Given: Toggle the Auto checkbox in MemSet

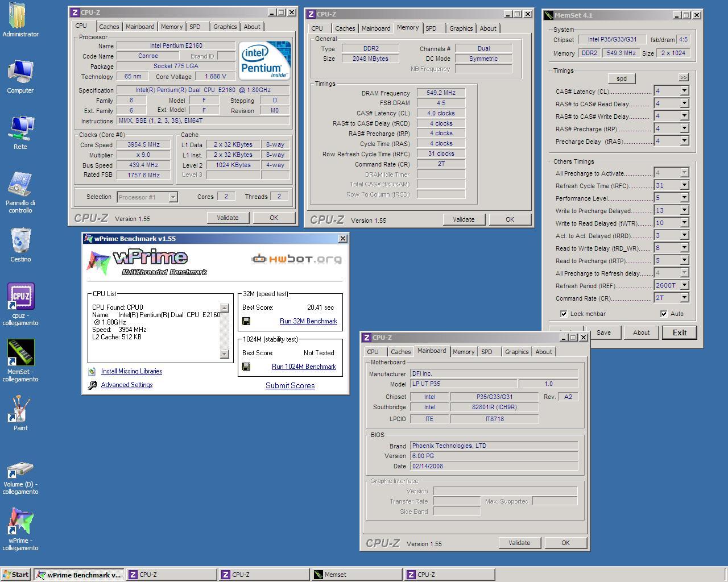Looking at the screenshot, I should pos(664,314).
